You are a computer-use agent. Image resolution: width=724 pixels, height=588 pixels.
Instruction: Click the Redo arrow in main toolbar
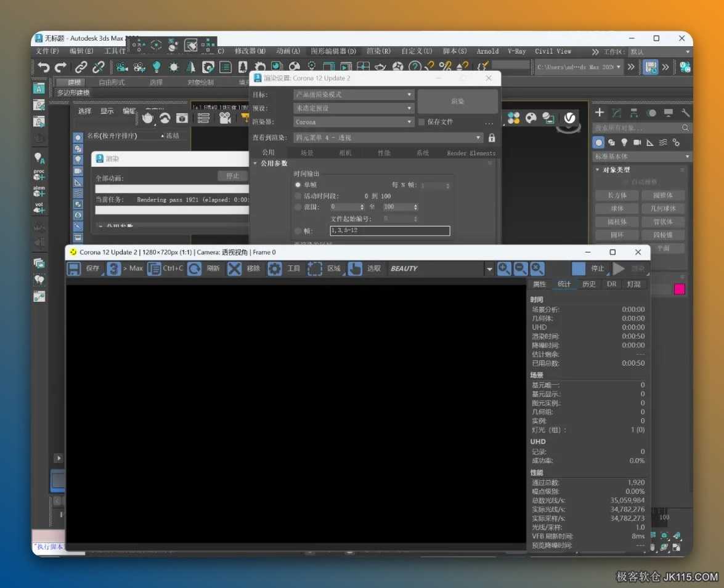60,67
